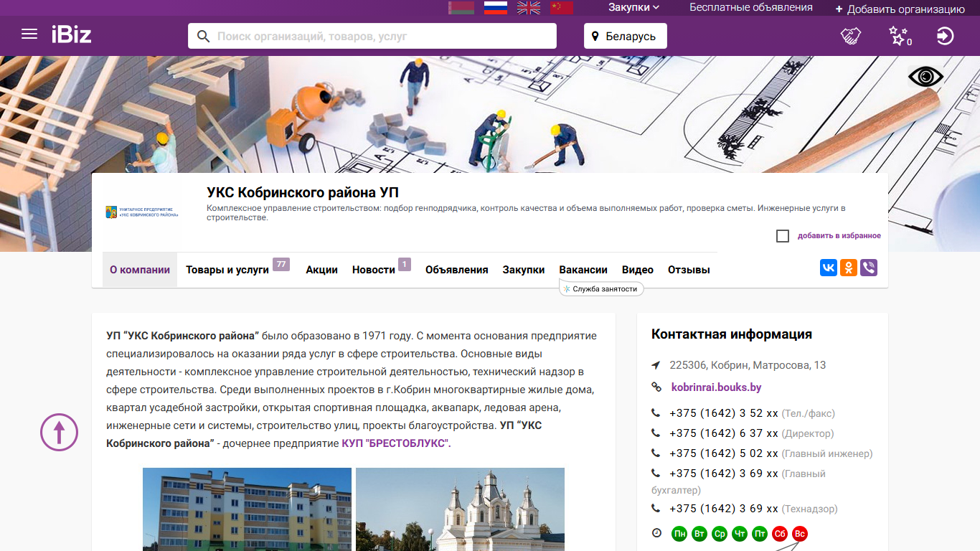
Task: Open the hamburger menu
Action: tap(29, 34)
